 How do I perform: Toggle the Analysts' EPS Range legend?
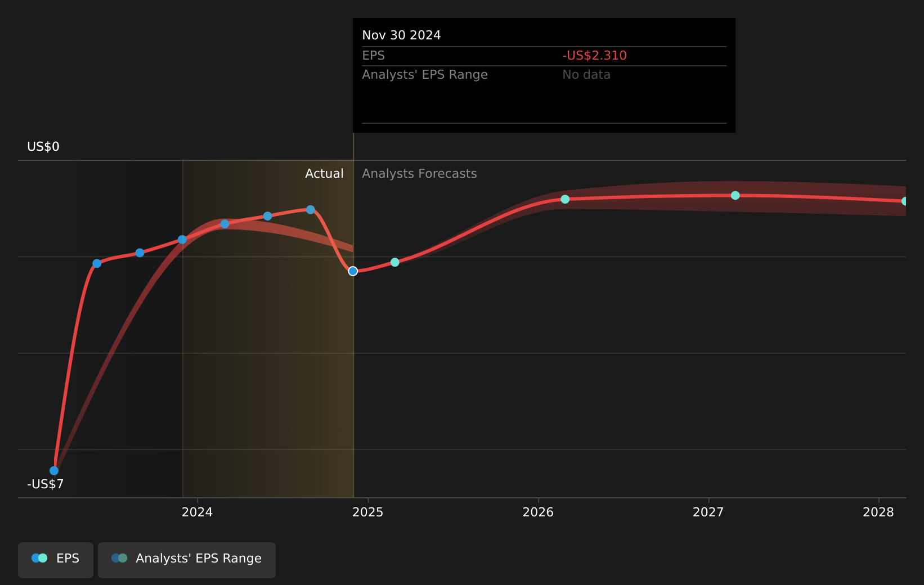tap(187, 559)
